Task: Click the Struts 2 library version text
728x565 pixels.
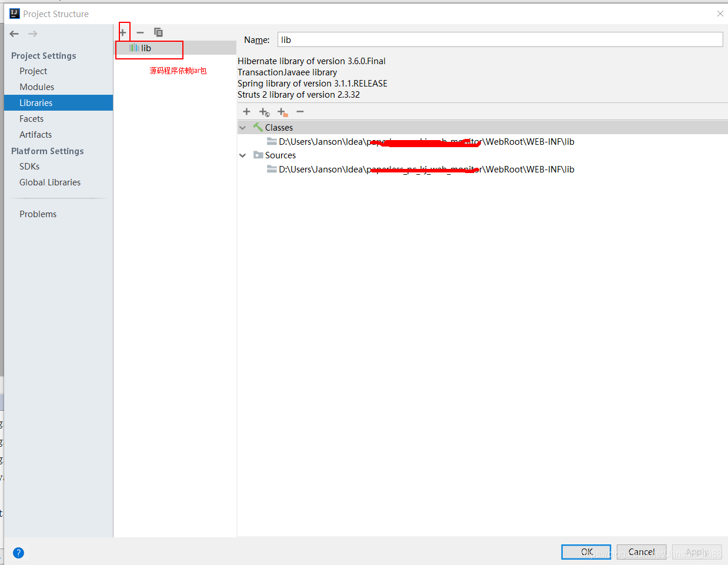Action: coord(299,95)
